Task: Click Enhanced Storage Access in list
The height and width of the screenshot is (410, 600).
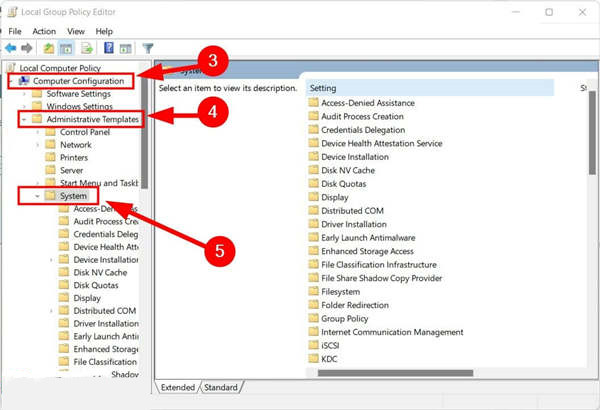Action: (x=367, y=251)
